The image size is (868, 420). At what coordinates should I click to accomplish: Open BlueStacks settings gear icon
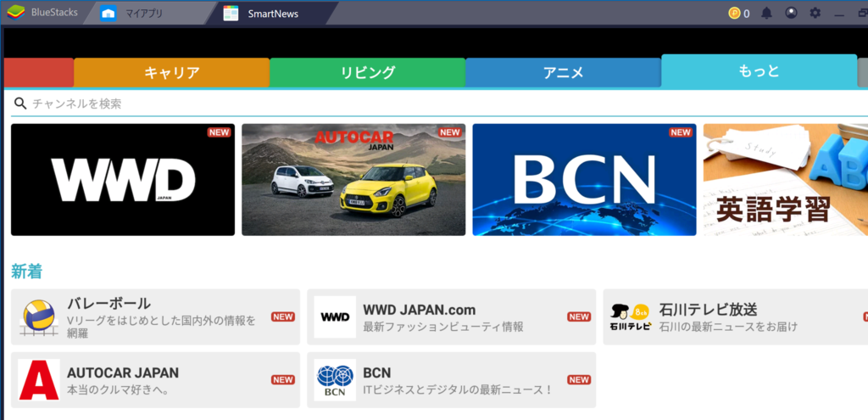click(x=815, y=13)
